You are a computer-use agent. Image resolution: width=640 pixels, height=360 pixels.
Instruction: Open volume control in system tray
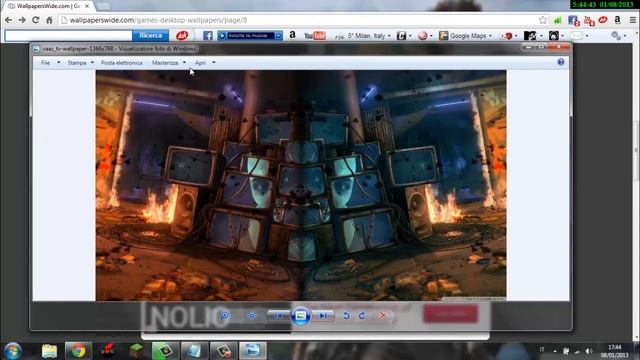[x=588, y=351]
